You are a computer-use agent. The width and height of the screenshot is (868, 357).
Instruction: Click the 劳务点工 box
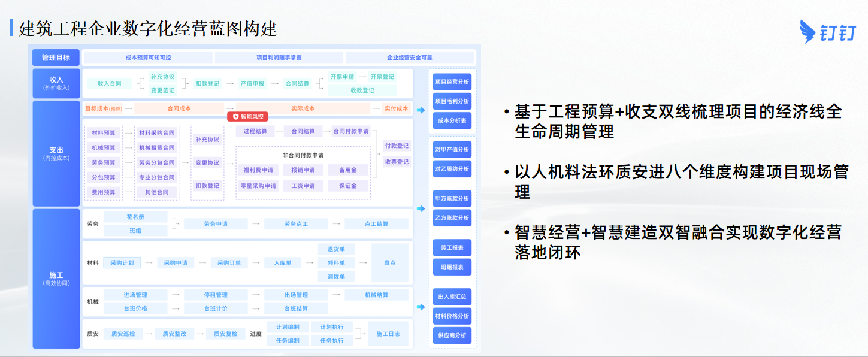point(296,224)
